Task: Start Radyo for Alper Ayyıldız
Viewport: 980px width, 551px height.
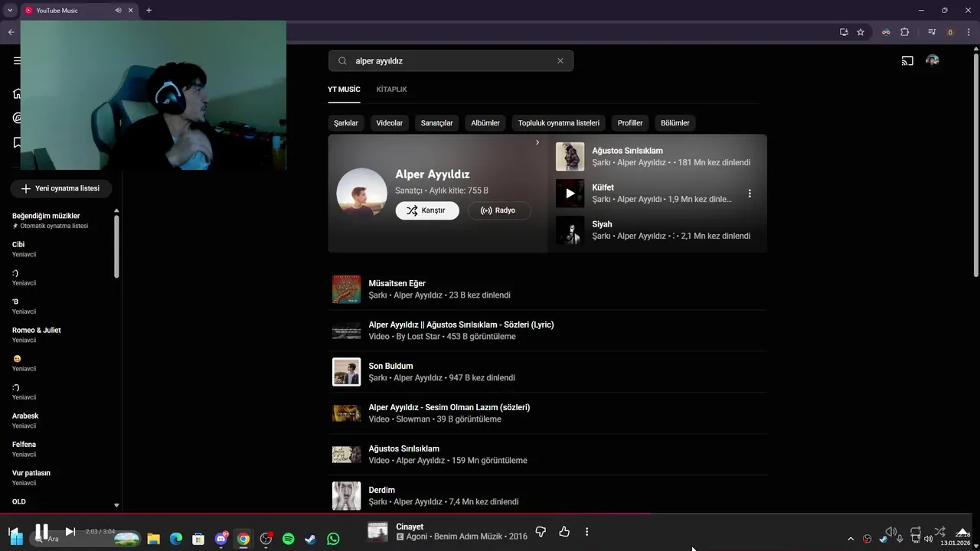Action: (x=499, y=210)
